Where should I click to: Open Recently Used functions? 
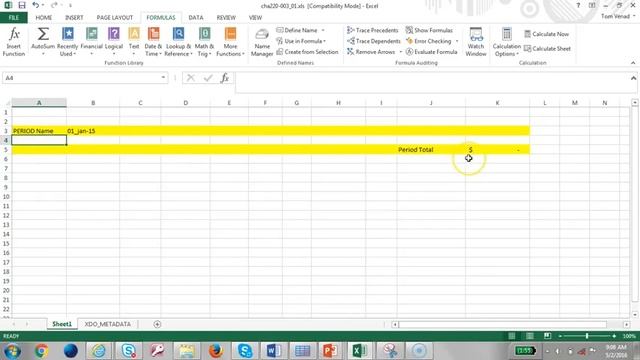pyautogui.click(x=67, y=41)
